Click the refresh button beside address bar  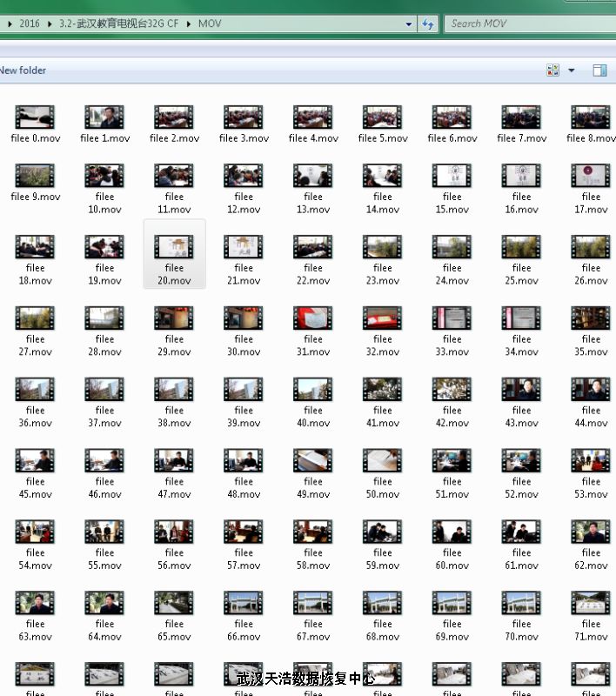428,23
